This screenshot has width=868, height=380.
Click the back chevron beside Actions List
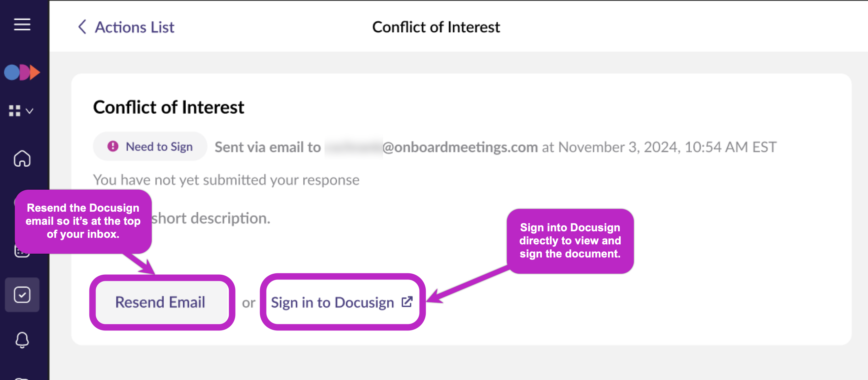pyautogui.click(x=82, y=27)
